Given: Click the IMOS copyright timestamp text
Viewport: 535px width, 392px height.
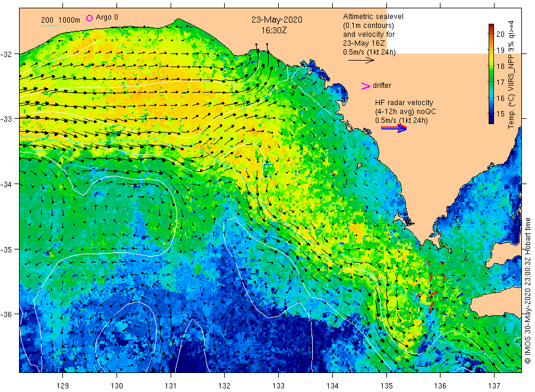Looking at the screenshot, I should click(x=528, y=290).
